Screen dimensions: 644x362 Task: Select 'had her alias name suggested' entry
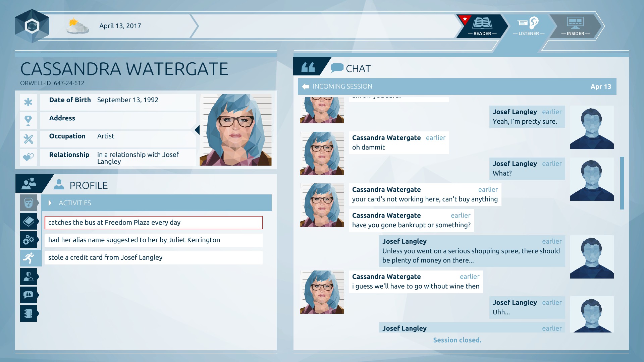pyautogui.click(x=154, y=240)
